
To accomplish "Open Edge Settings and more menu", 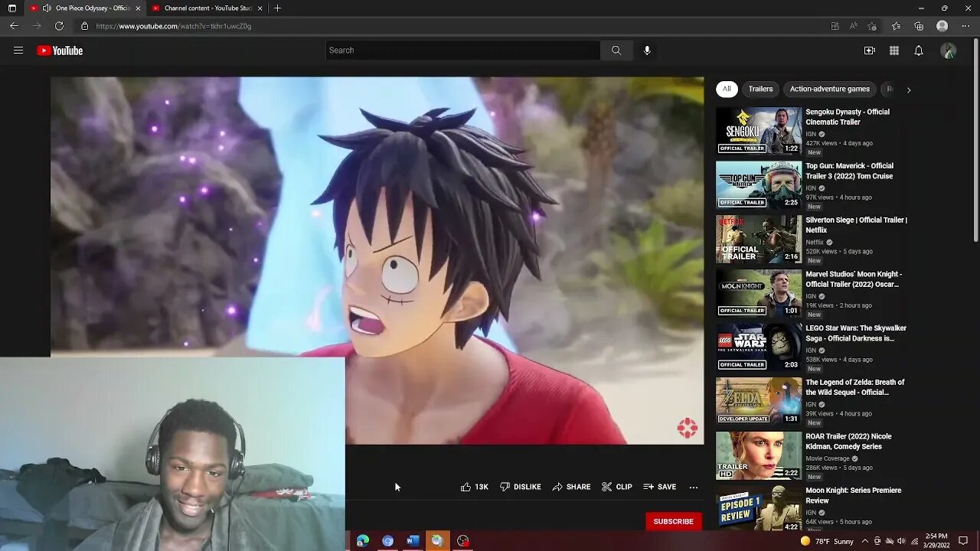I will 965,26.
